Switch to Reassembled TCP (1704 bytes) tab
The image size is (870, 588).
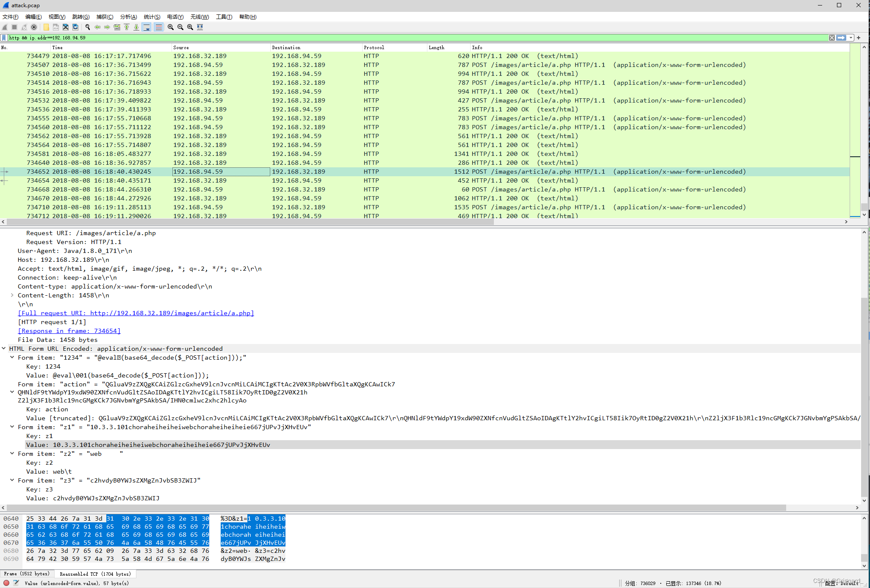[x=95, y=574]
